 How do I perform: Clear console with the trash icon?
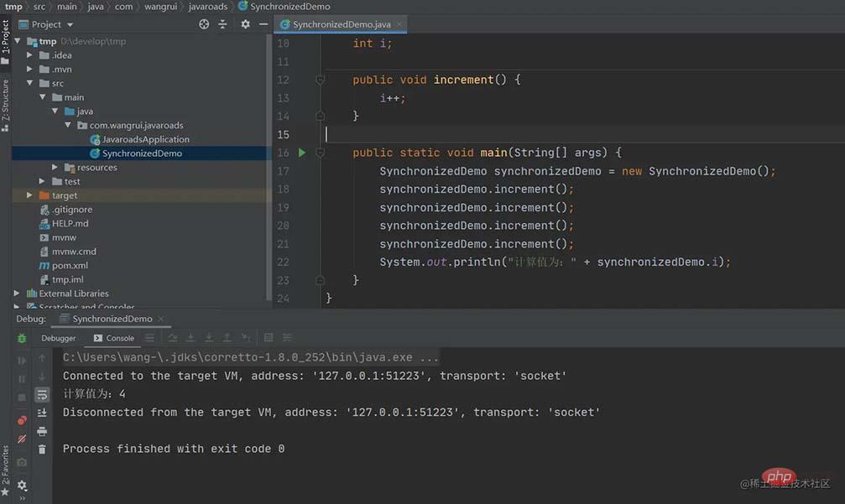click(x=42, y=449)
